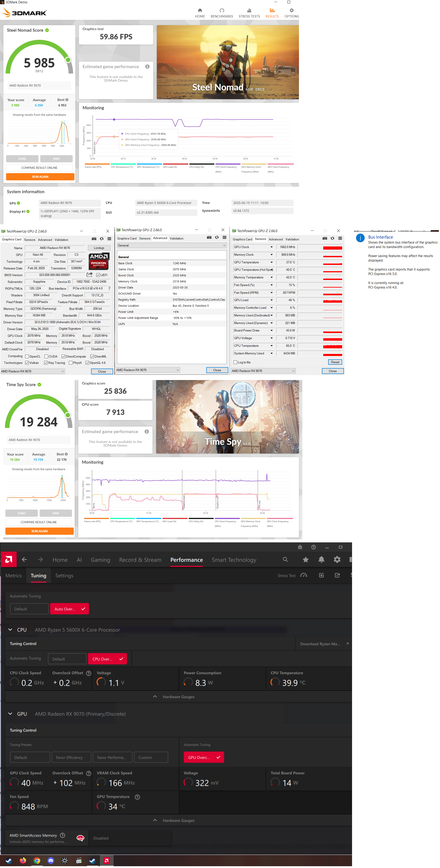
Task: Click the load profile checkmark icon in Tuning
Action: pos(321,575)
